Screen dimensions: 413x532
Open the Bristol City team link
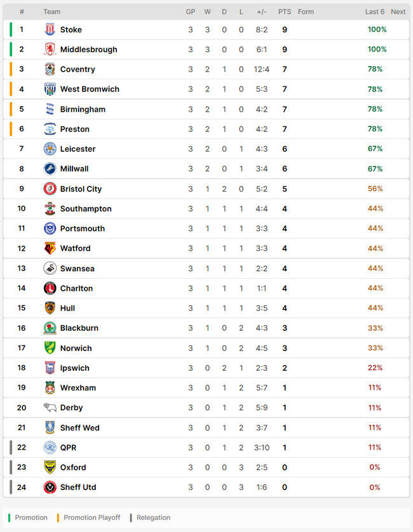pos(81,189)
